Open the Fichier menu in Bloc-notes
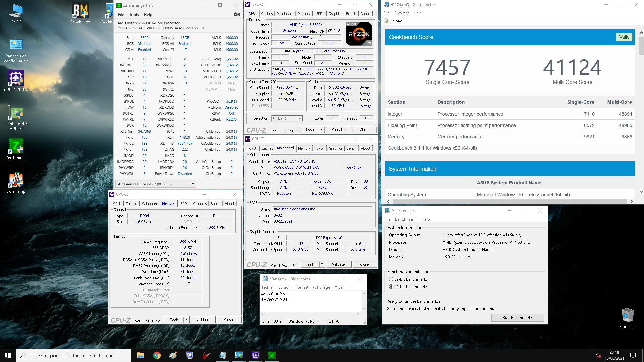 268,287
